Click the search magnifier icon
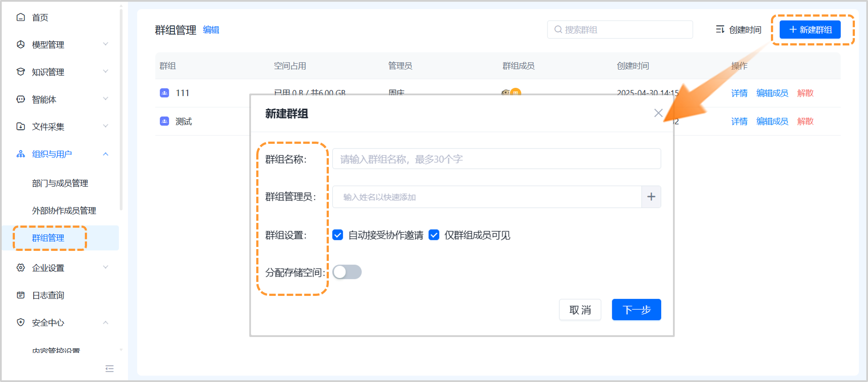The width and height of the screenshot is (868, 382). click(x=558, y=30)
